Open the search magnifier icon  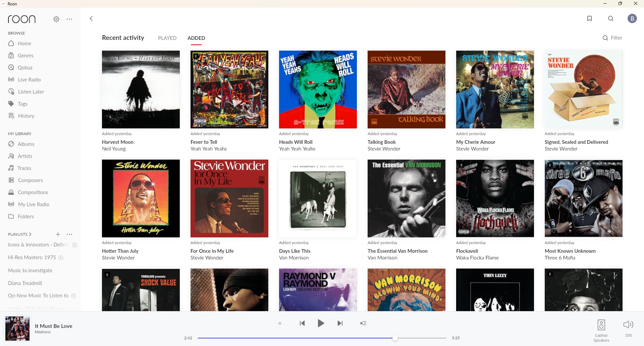coord(611,18)
